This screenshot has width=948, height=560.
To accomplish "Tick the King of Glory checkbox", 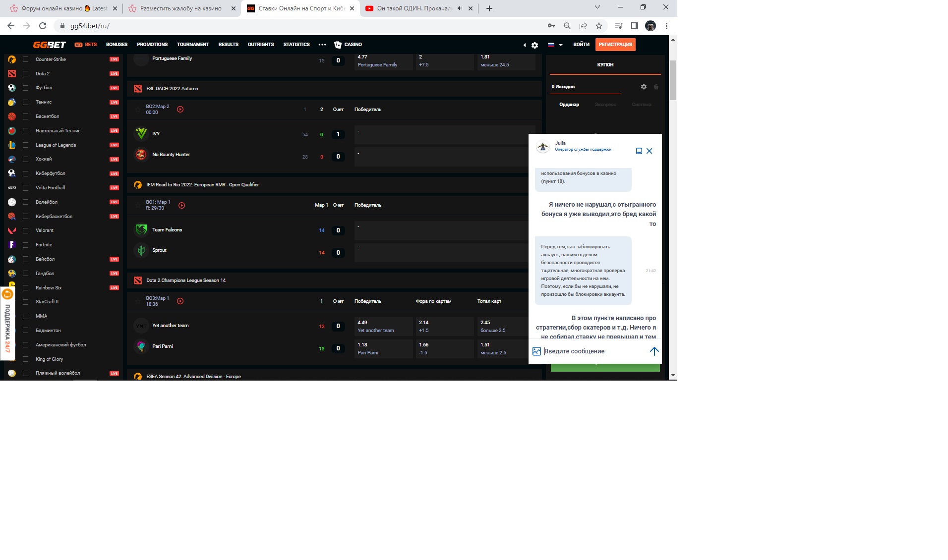I will coord(25,359).
